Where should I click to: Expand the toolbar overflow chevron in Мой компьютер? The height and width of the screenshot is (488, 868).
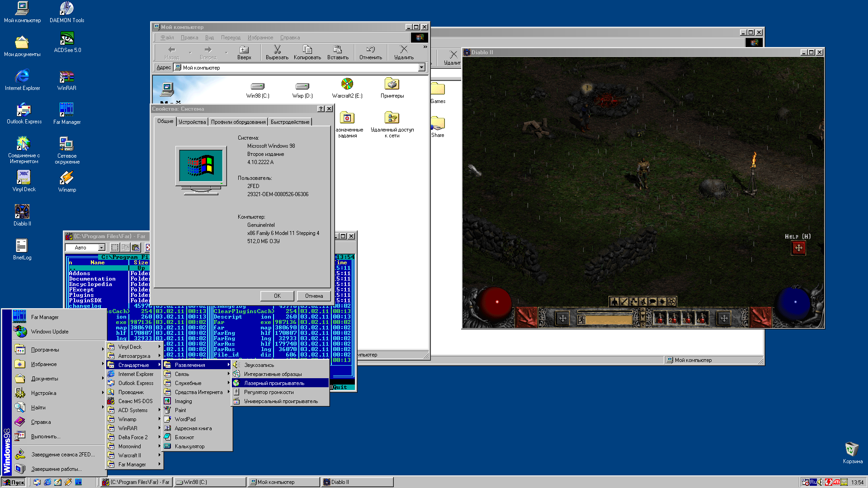[425, 47]
